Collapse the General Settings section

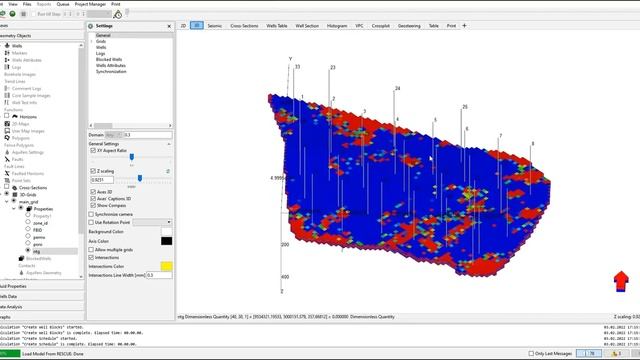tap(169, 144)
